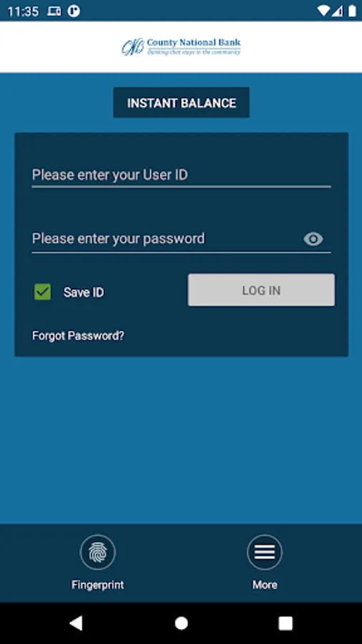Image resolution: width=362 pixels, height=644 pixels.
Task: Focus the password input field
Action: [x=166, y=239]
